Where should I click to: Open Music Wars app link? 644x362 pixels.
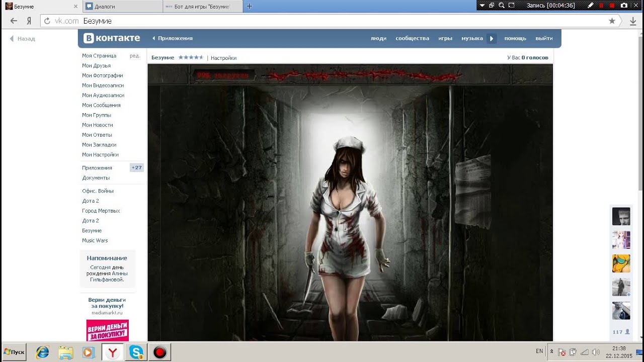click(95, 240)
